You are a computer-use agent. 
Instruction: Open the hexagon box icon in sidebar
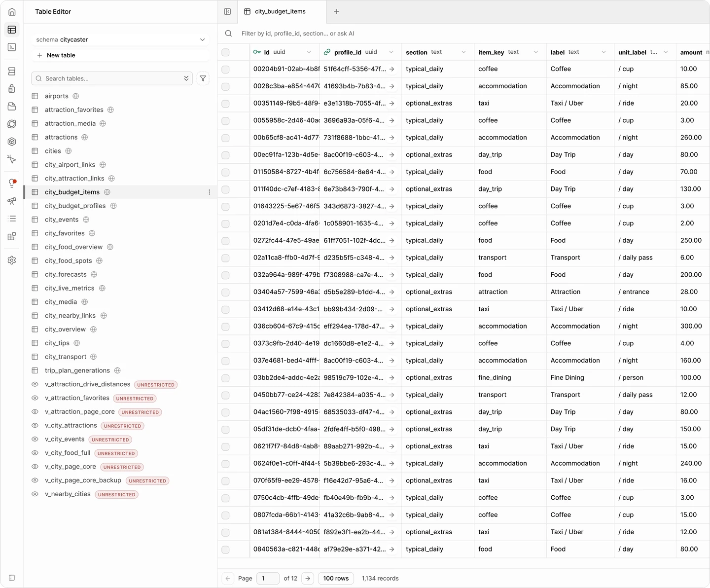(x=12, y=142)
